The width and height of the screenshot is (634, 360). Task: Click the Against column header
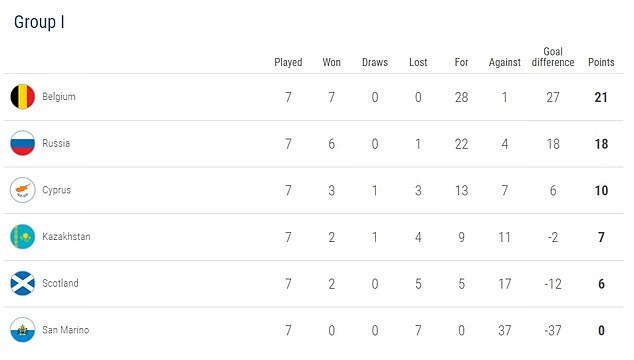coord(505,63)
